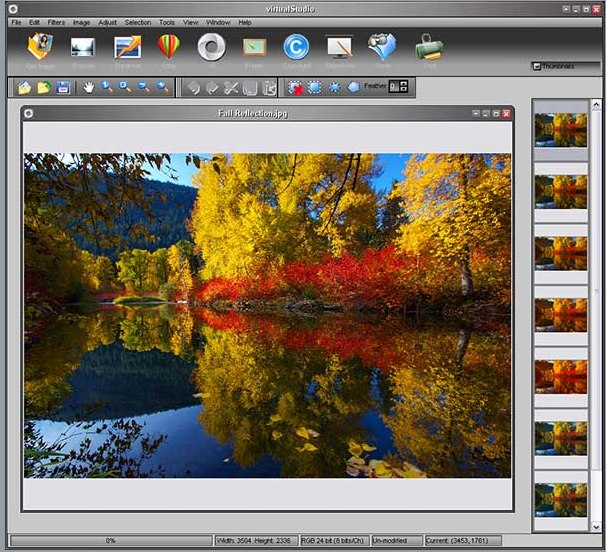This screenshot has height=552, width=606.
Task: Open the Filters menu
Action: [56, 21]
